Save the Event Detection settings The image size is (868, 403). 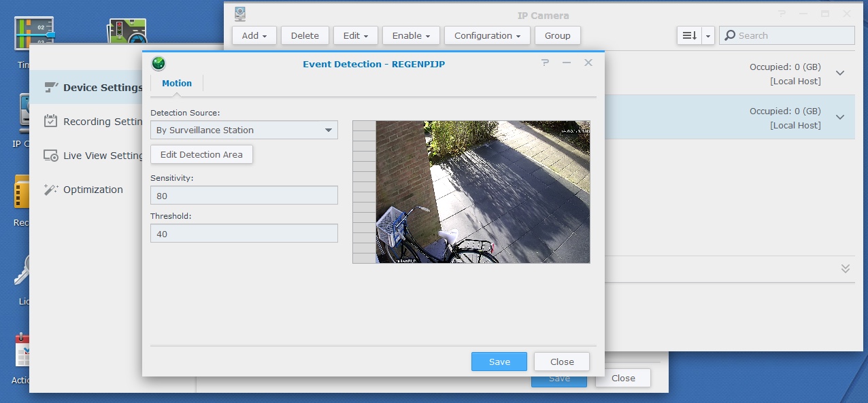[x=499, y=362]
